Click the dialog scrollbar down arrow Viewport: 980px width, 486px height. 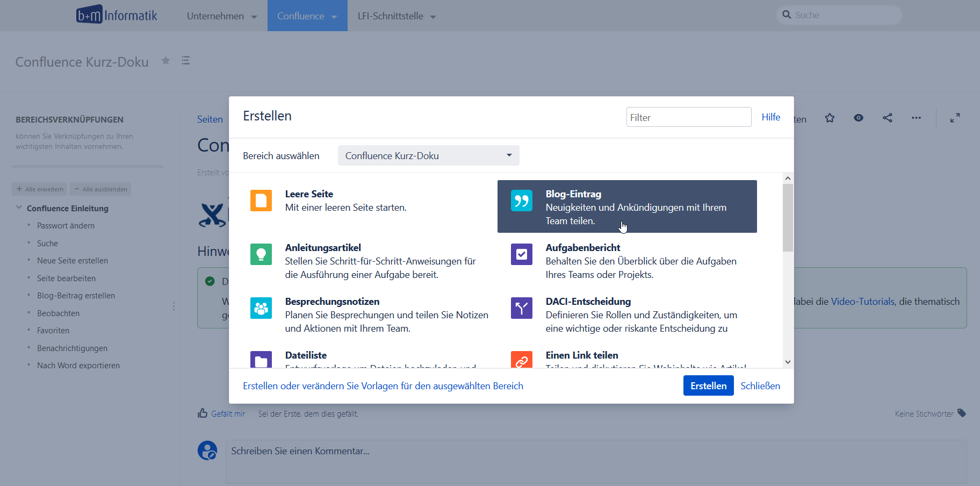(x=788, y=362)
